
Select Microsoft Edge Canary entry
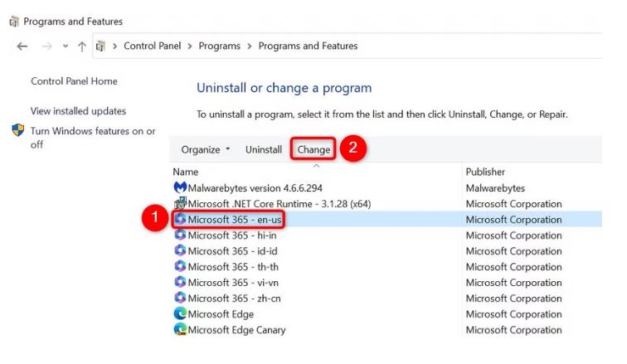tap(236, 330)
